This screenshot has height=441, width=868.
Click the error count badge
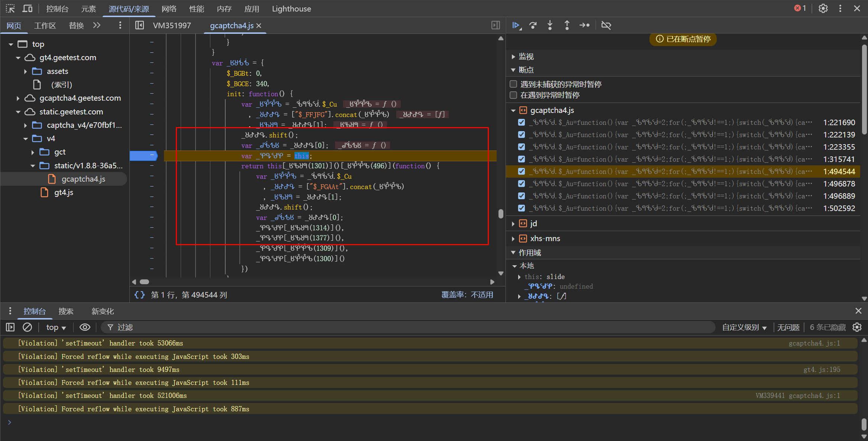(x=800, y=8)
